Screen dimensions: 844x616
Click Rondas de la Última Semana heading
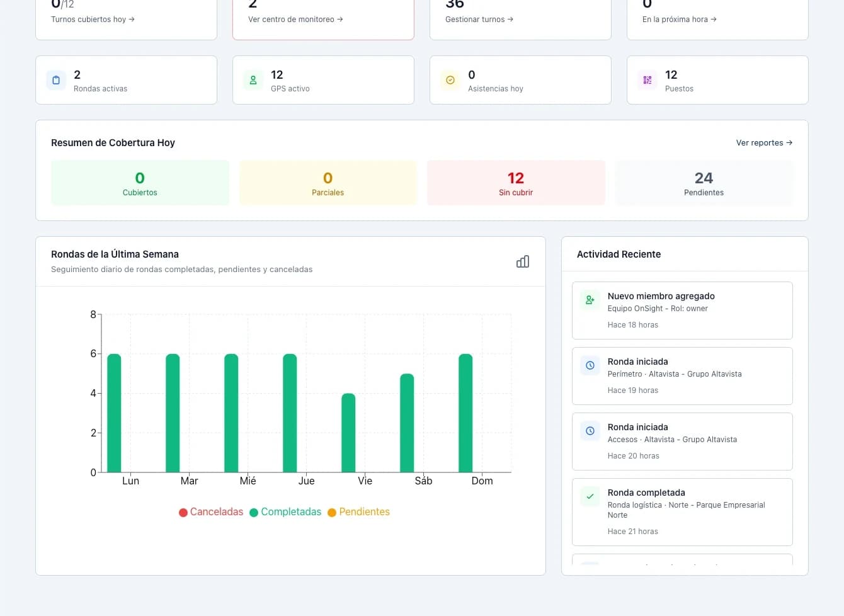115,254
